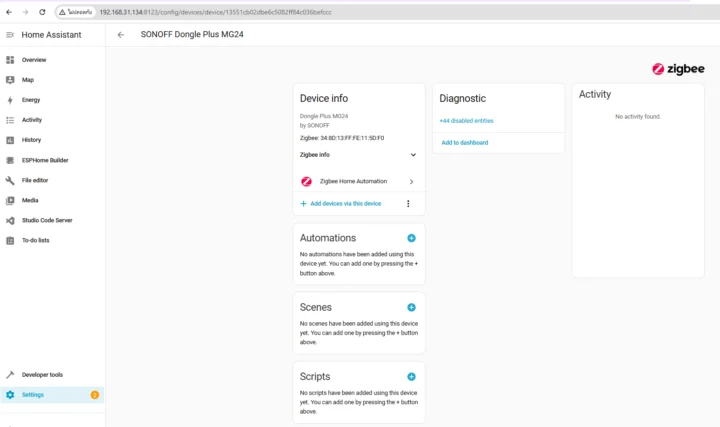Click the ESPHome Builder icon
Image resolution: width=720 pixels, height=427 pixels.
pos(10,160)
